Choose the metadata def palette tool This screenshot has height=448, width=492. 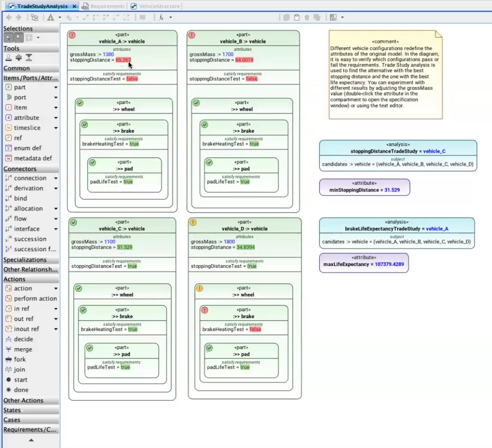point(33,158)
